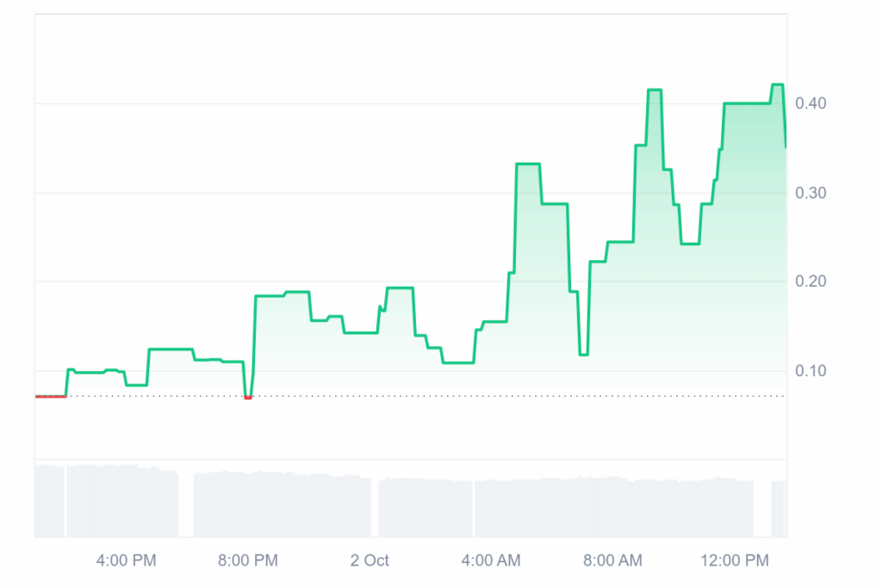Click the flat 0.40 plateau near 12:00 PM
882x588 pixels.
point(746,103)
